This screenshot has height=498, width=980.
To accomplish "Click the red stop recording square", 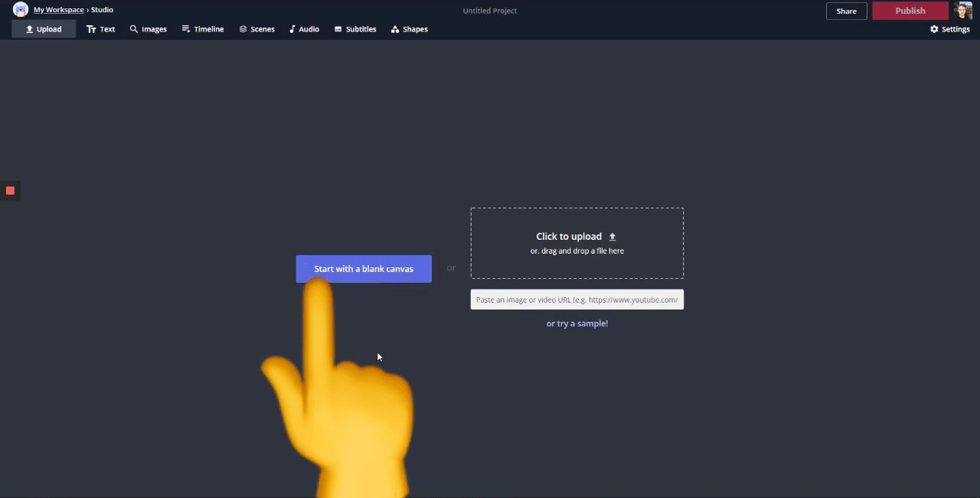I will point(10,190).
